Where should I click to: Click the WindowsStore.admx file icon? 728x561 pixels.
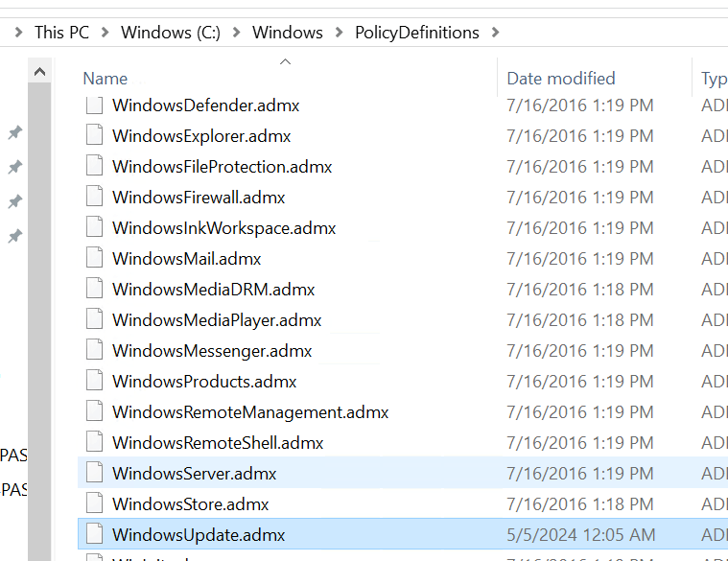tap(94, 503)
